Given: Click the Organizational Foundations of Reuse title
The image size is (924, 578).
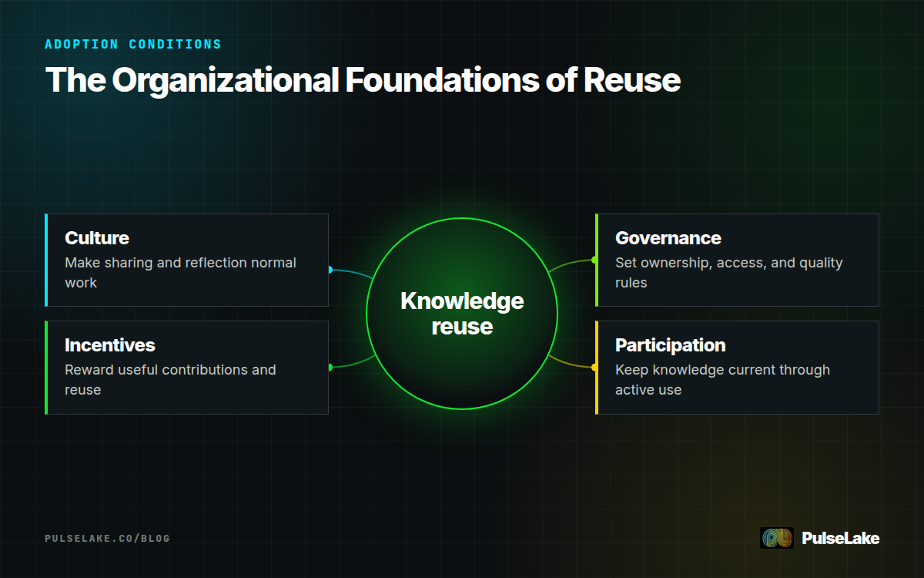Looking at the screenshot, I should coord(363,80).
